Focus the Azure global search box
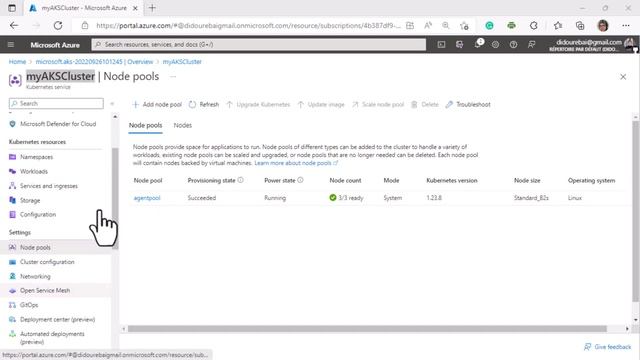The image size is (640, 360). (x=259, y=44)
